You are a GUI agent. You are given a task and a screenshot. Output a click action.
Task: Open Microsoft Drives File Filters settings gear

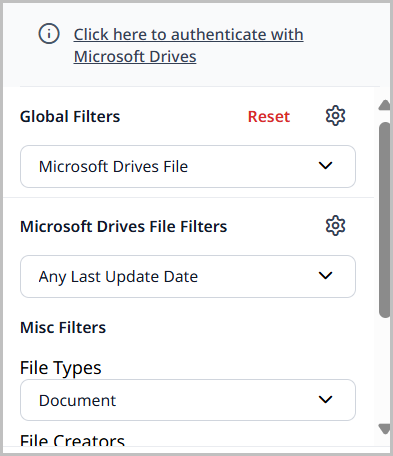coord(335,226)
